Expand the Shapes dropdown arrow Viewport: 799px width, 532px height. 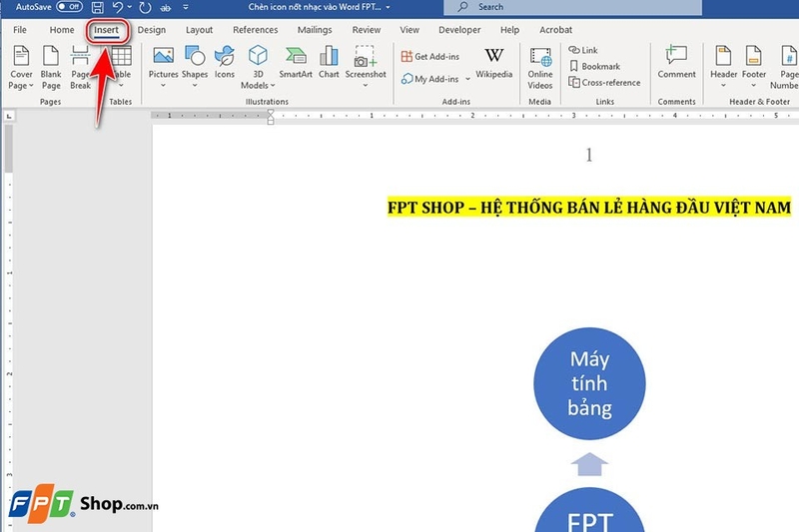pyautogui.click(x=195, y=86)
